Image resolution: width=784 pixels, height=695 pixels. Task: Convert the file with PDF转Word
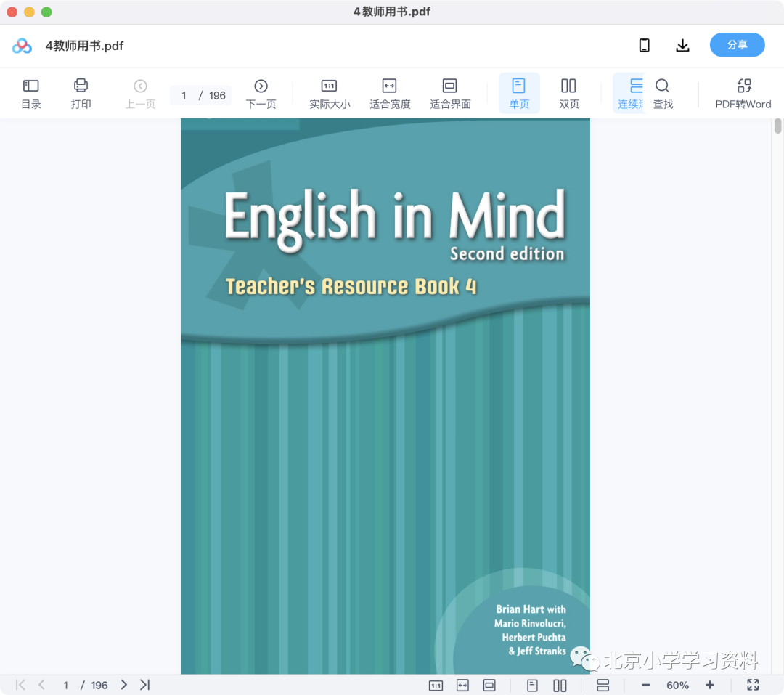(743, 94)
